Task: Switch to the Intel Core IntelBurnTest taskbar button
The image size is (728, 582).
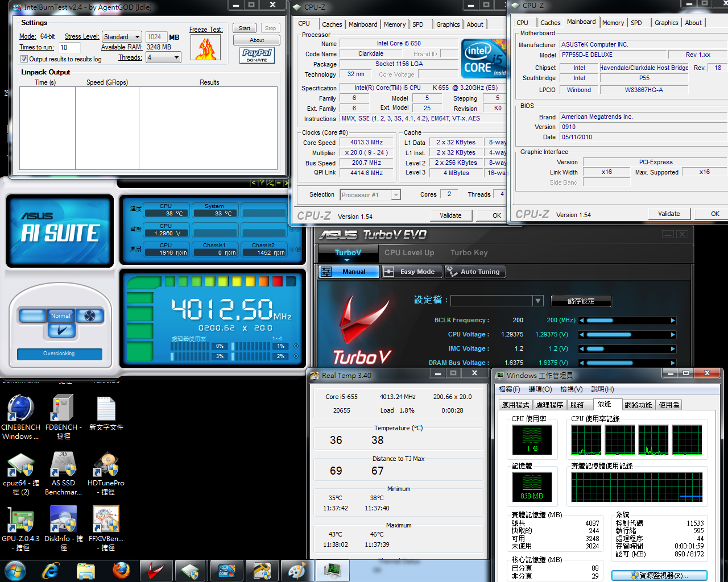Action: coord(226,571)
